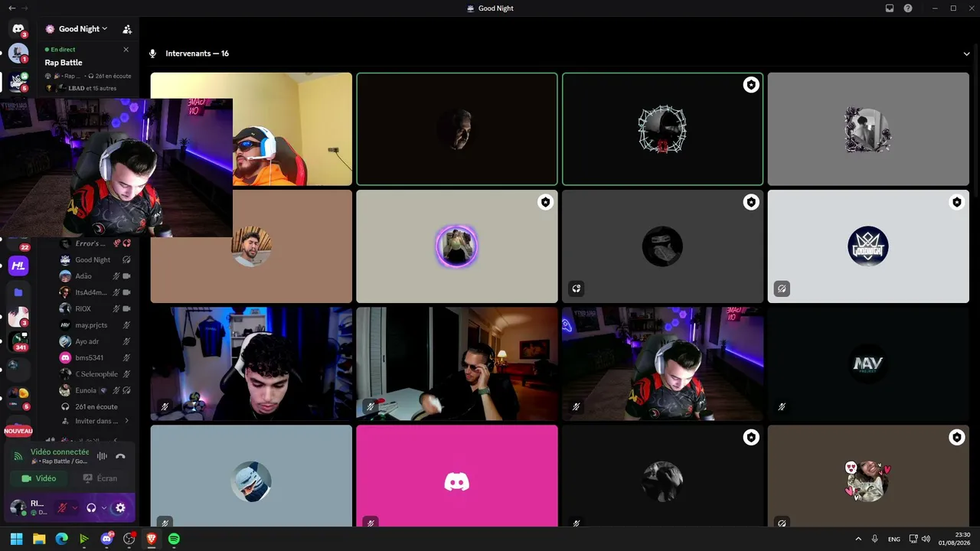Viewport: 980px width, 551px height.
Task: Open voice connection signal details icon
Action: 18,456
